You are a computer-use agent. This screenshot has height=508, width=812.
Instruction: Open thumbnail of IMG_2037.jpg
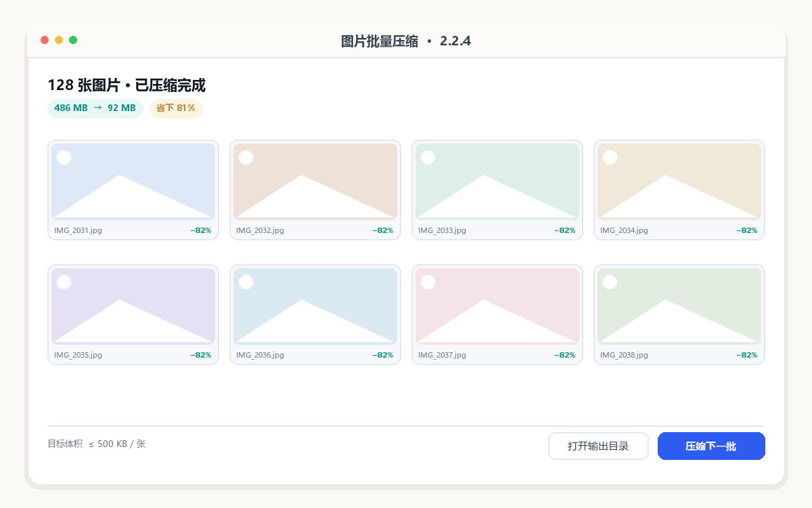point(497,306)
